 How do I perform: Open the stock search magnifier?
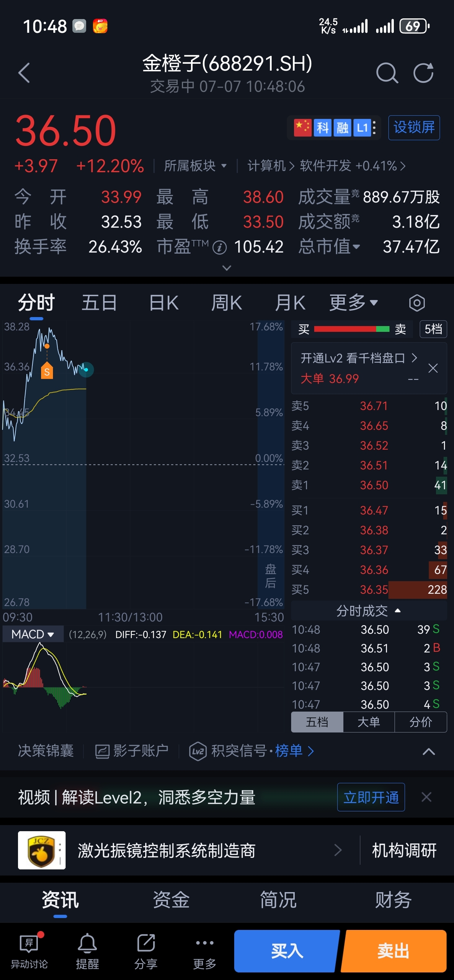(387, 73)
